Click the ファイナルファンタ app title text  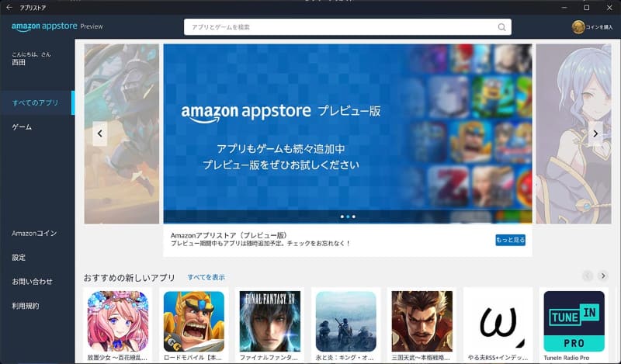[269, 358]
